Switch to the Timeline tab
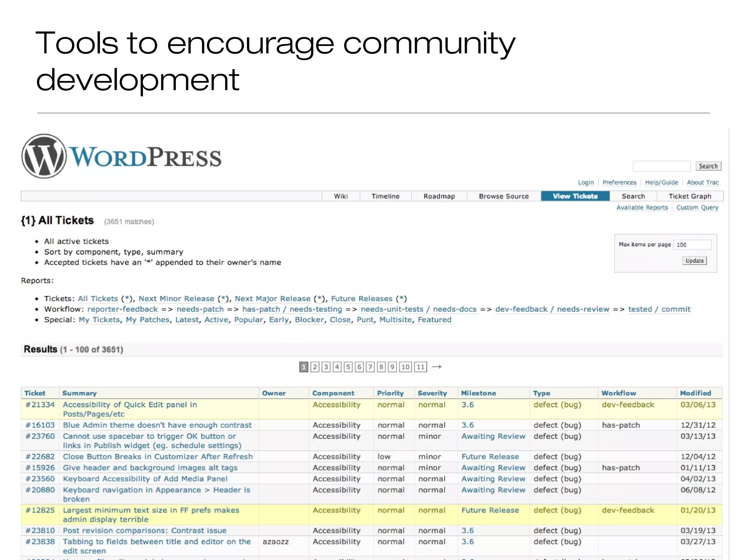747x560 pixels. click(386, 196)
